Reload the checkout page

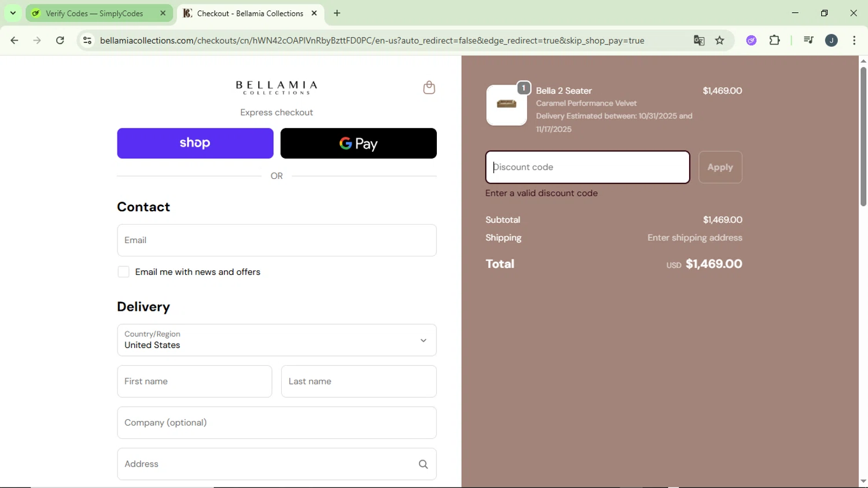(60, 41)
